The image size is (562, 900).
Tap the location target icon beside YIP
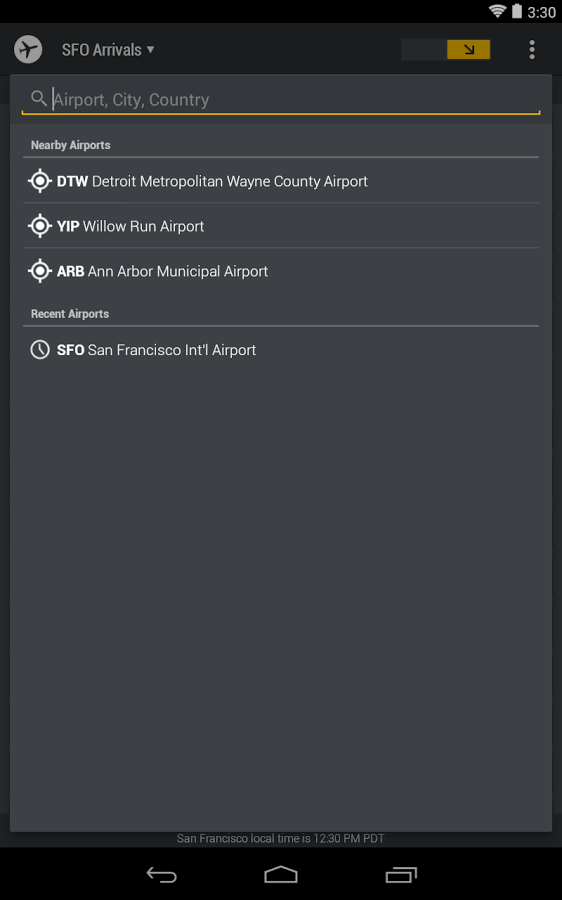coord(40,226)
